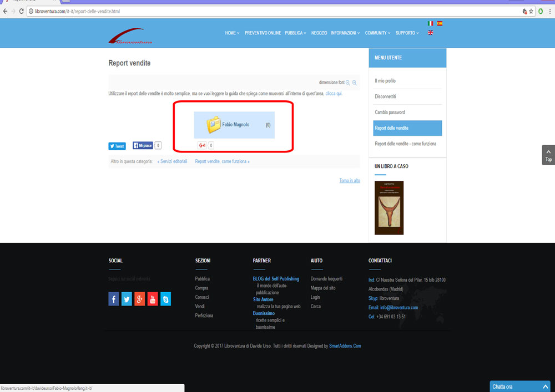The height and width of the screenshot is (392, 555).
Task: Expand the Informazioni navigation dropdown
Action: [345, 33]
